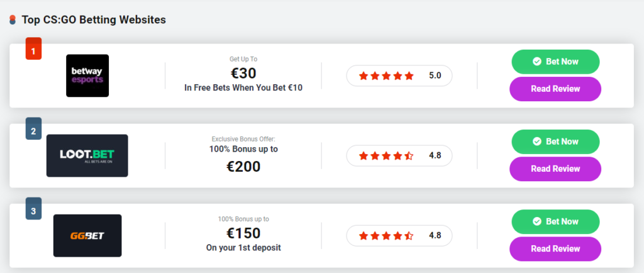
Task: Click the rank 3 badge
Action: coord(33,209)
